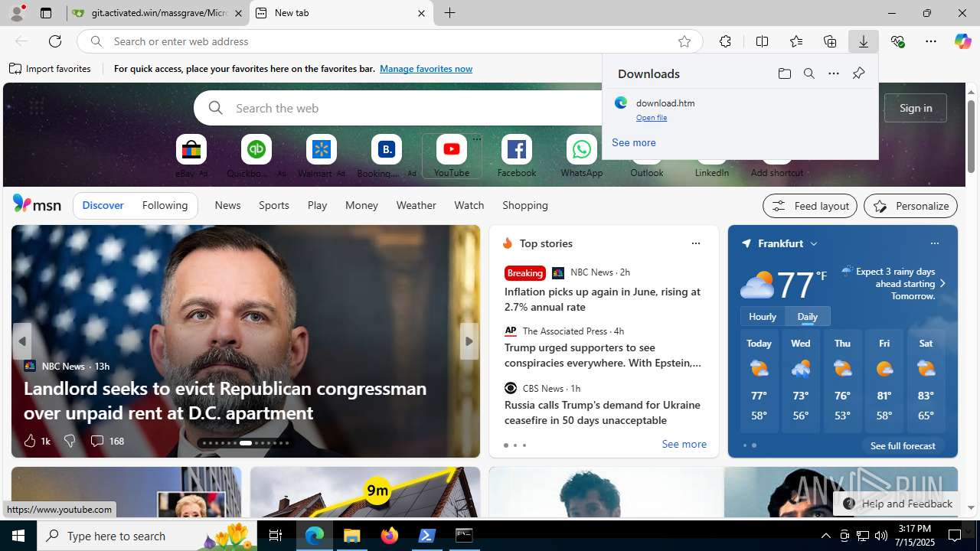Open Money section

[x=361, y=205]
